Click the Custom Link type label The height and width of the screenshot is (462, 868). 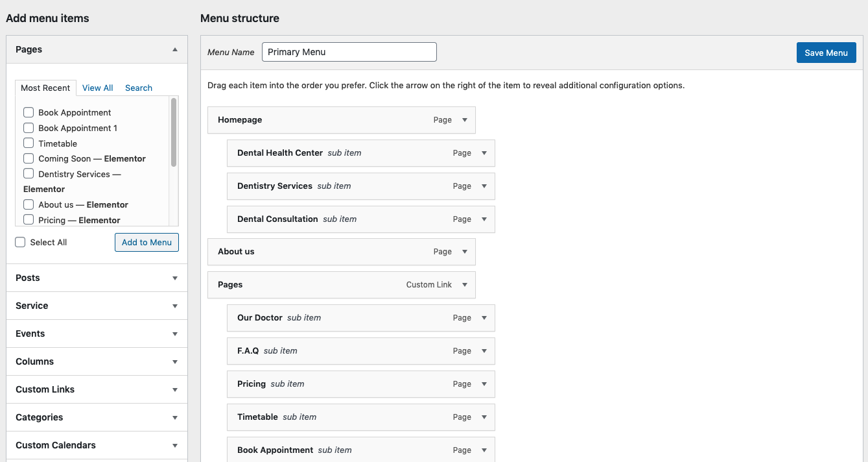point(429,285)
